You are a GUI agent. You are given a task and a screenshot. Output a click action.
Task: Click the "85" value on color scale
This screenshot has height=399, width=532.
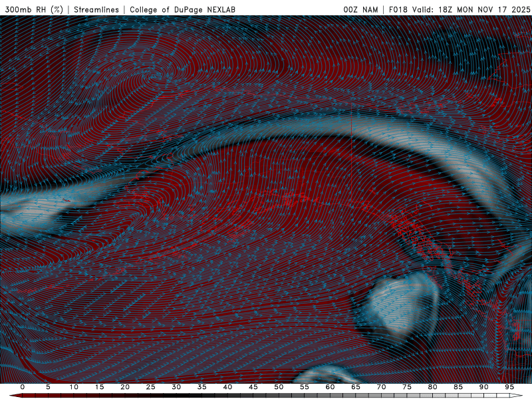[458, 387]
